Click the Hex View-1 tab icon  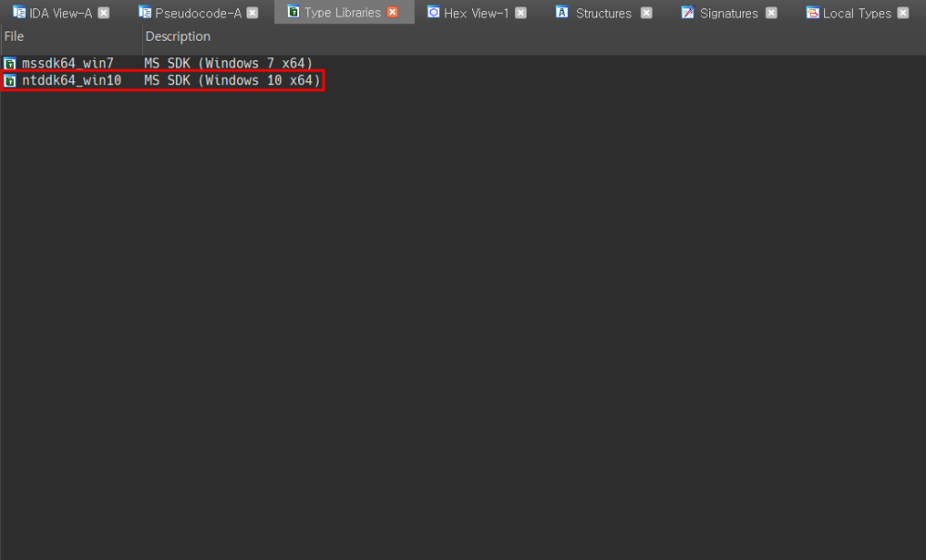[433, 12]
